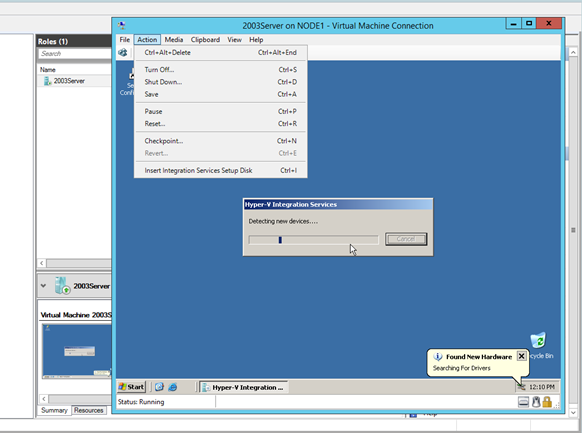Click the Searching For Drivers balloon text

(461, 368)
